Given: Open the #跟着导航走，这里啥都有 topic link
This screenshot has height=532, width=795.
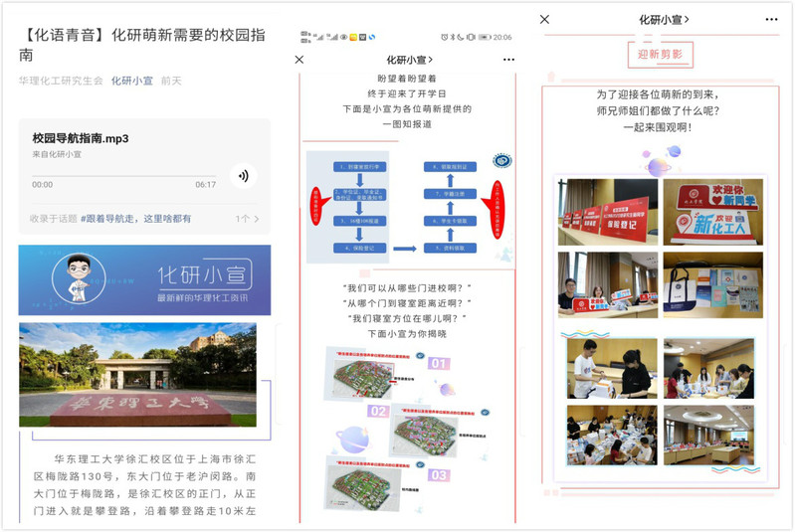Looking at the screenshot, I should 135,218.
